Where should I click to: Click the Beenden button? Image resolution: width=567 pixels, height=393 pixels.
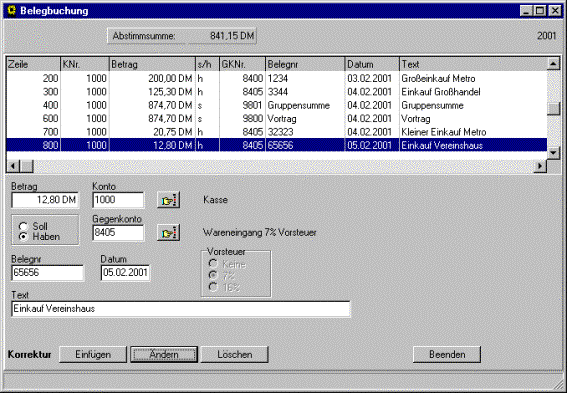coord(447,354)
